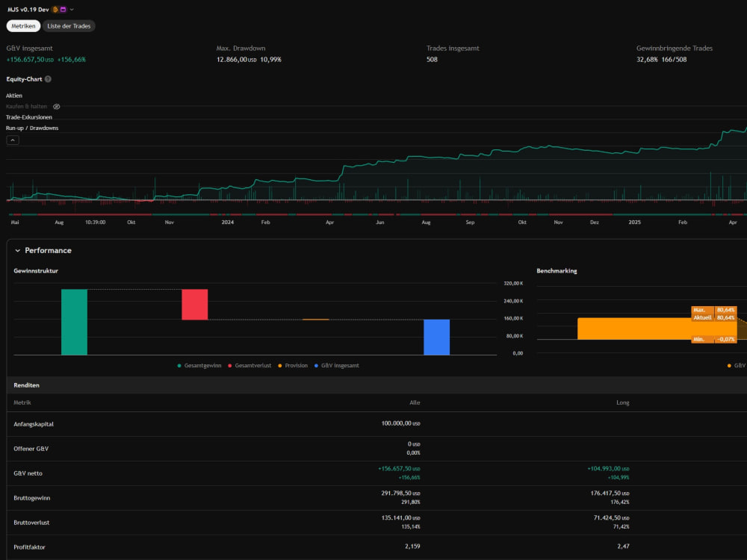Click the Anfangskapital value 100.000,00 USD
This screenshot has height=560, width=747.
click(400, 423)
